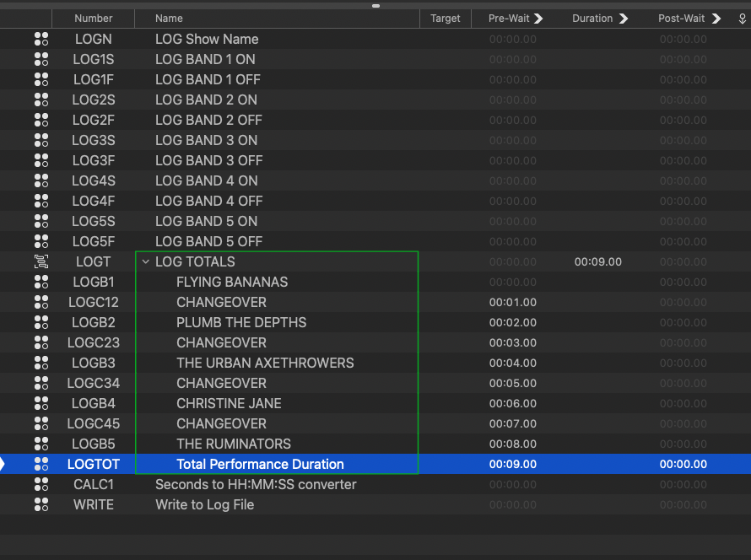This screenshot has height=560, width=751.
Task: Click the cue icon next to LOGTOT
Action: [41, 464]
